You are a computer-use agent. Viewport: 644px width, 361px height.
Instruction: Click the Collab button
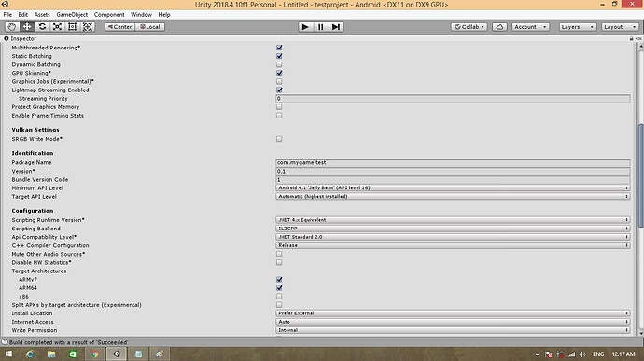tap(469, 27)
